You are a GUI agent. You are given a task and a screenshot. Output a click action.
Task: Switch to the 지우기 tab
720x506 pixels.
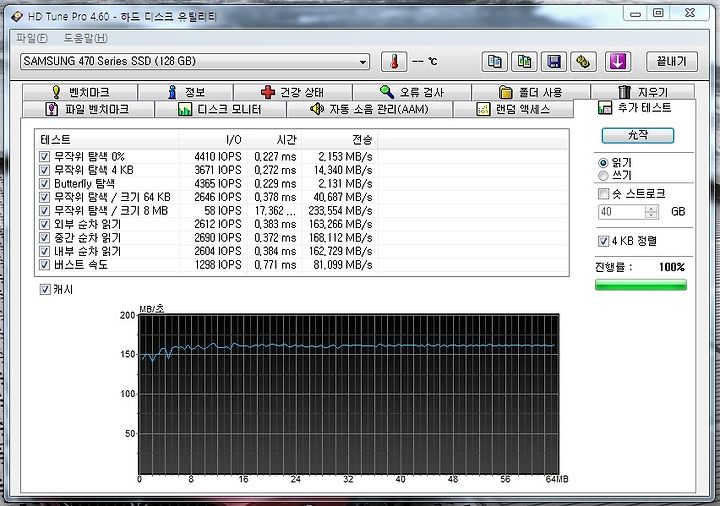tap(643, 92)
